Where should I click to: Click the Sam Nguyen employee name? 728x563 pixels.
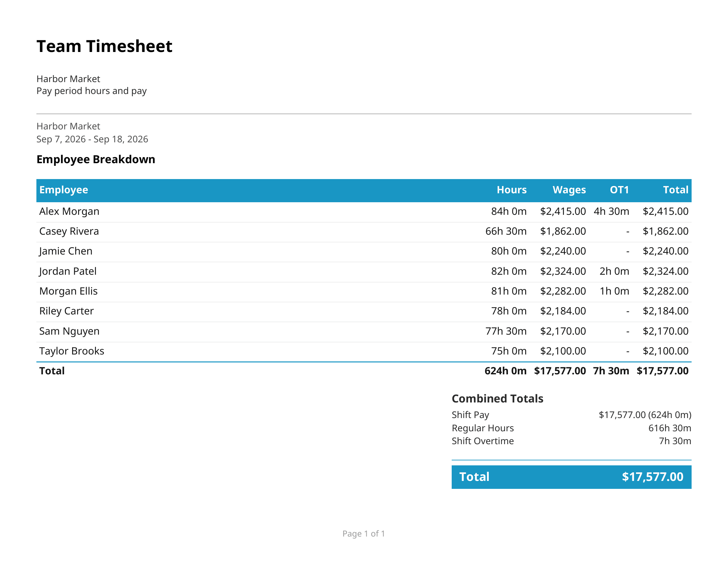[x=69, y=331]
